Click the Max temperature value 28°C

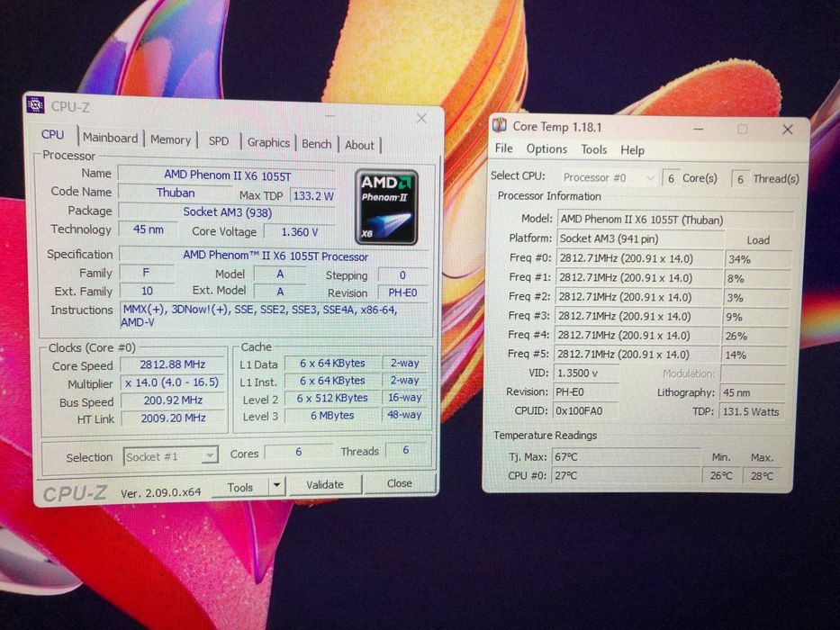762,476
